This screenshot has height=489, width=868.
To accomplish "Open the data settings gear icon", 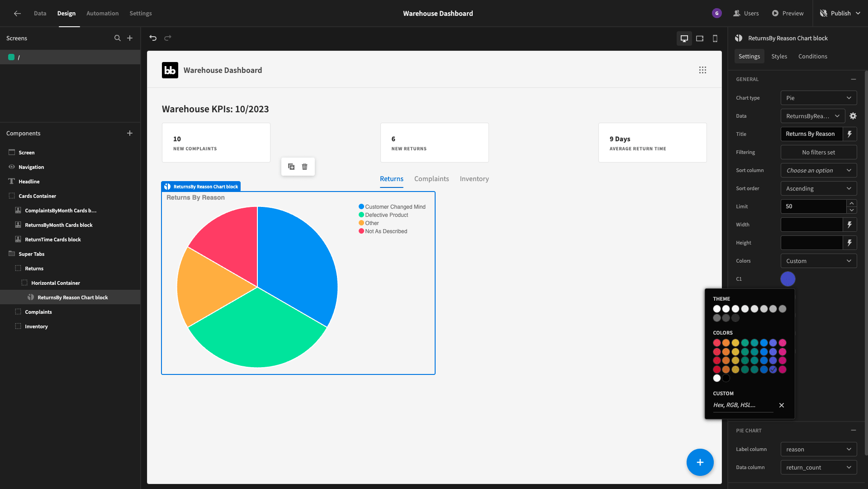I will coord(853,116).
